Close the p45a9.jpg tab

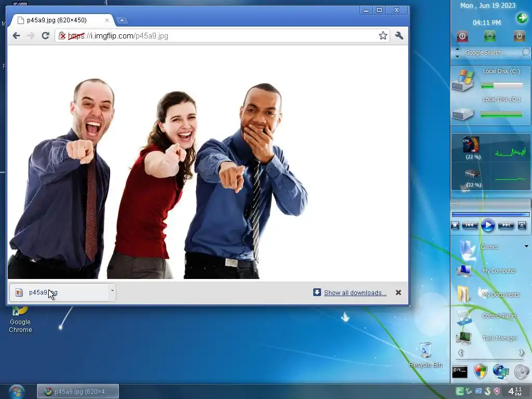(107, 20)
